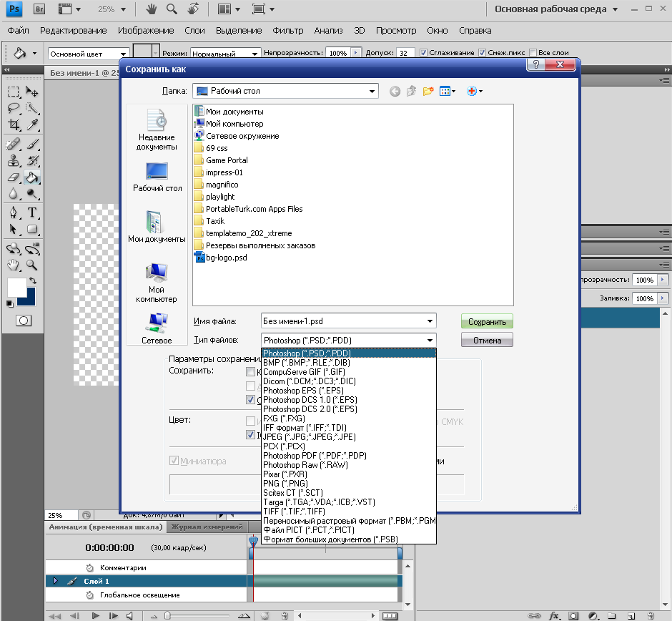
Task: Select the Hand tool in toolbox
Action: (x=14, y=265)
